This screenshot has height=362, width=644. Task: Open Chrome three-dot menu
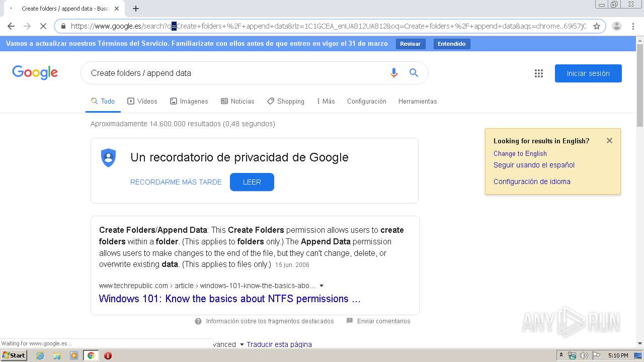click(x=633, y=26)
